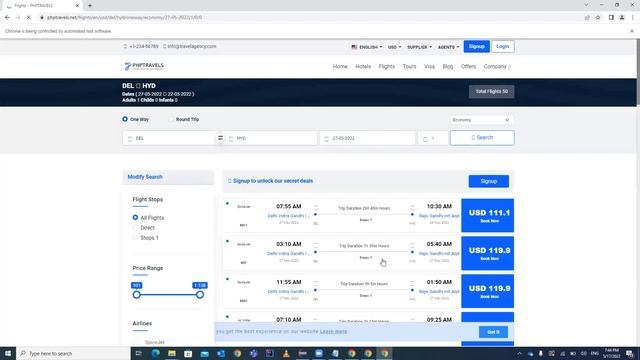Image resolution: width=640 pixels, height=360 pixels.
Task: Open the ENGLISH language dropdown
Action: pyautogui.click(x=367, y=47)
